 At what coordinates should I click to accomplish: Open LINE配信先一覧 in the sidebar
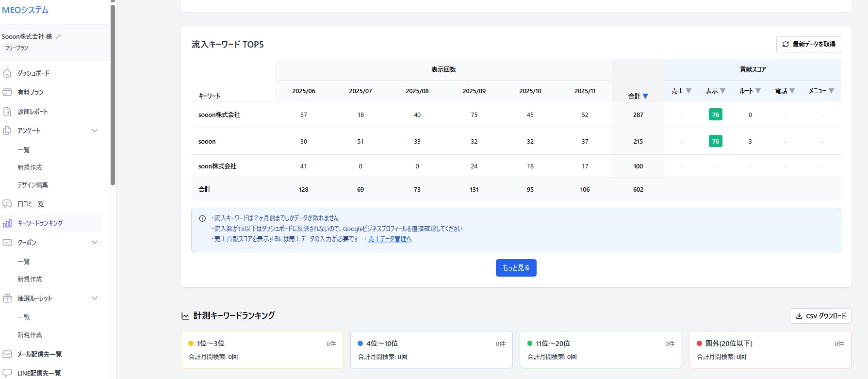pyautogui.click(x=39, y=373)
